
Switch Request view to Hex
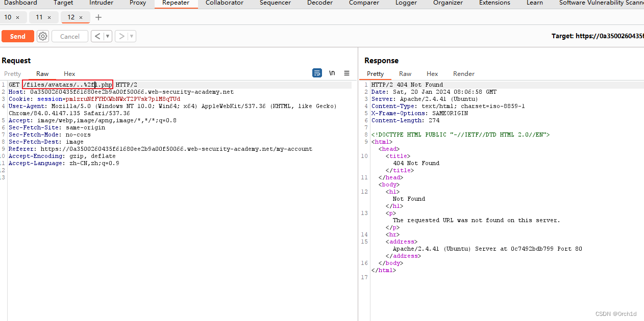click(69, 74)
